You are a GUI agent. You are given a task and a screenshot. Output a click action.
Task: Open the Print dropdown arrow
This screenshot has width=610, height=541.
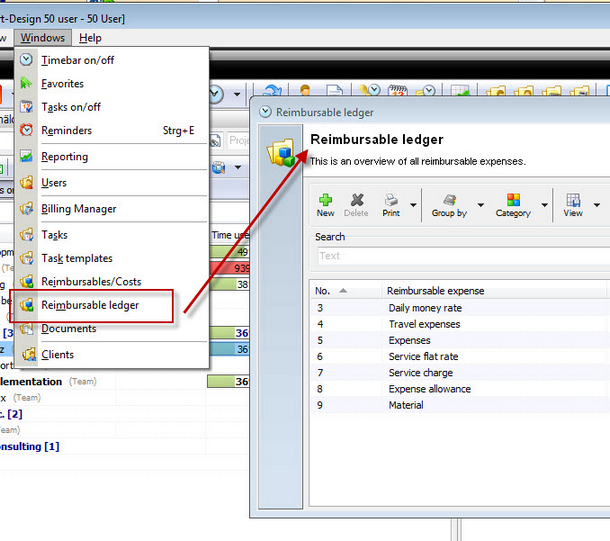(x=413, y=205)
